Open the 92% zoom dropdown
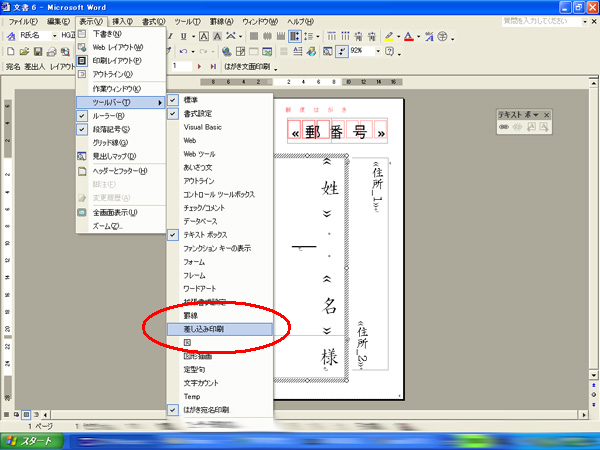 coord(378,51)
